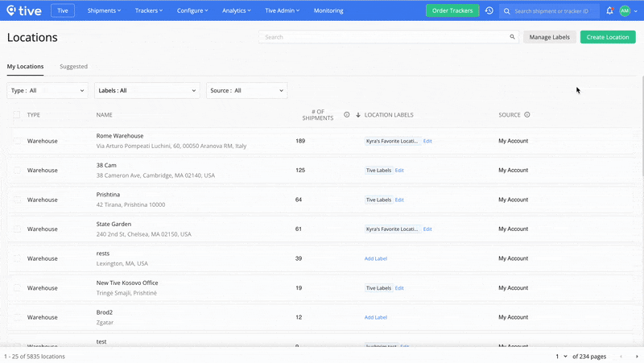Switch to Suggested tab
Viewport: 644px width, 363px height.
(x=73, y=67)
